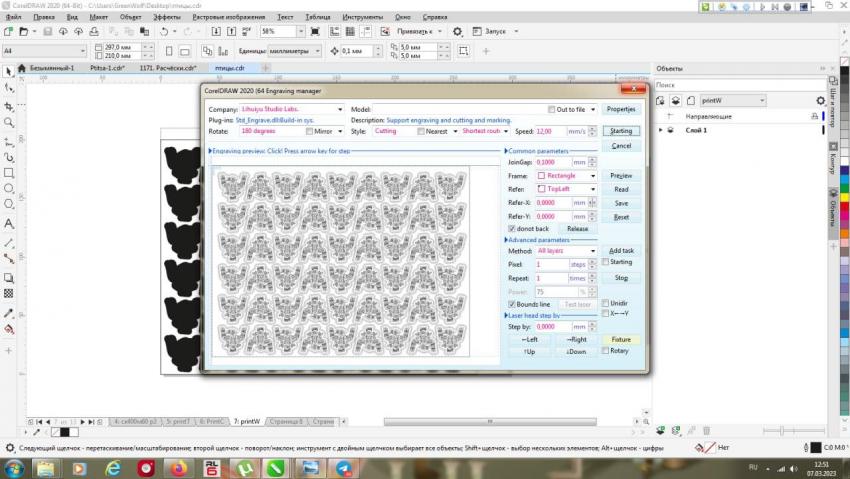Enable the Mirror checkbox
Screen dimensions: 850x479
(x=310, y=131)
